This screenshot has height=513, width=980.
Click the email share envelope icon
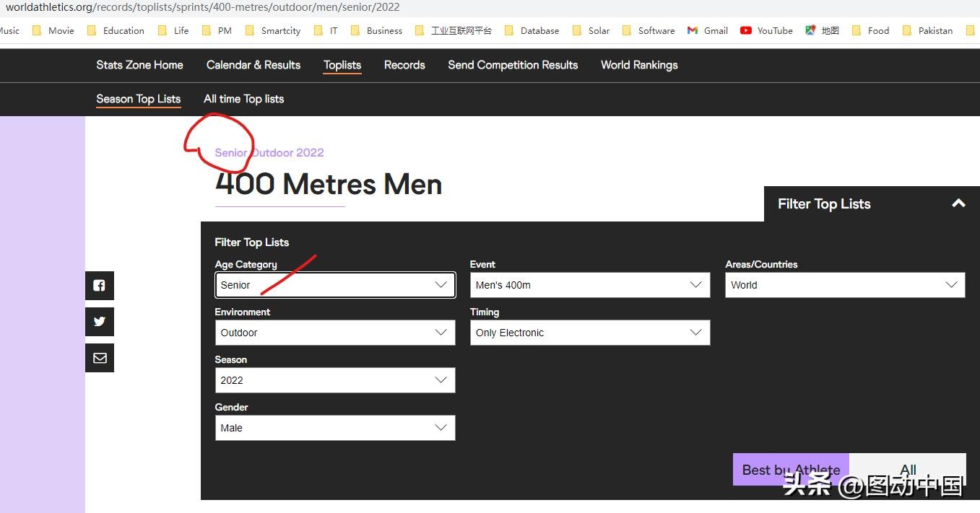tap(100, 358)
